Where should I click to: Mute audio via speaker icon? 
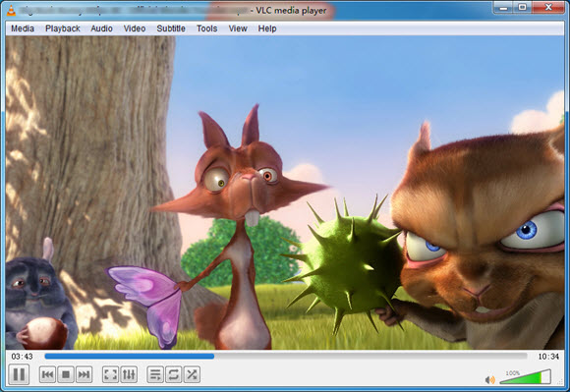tap(489, 380)
